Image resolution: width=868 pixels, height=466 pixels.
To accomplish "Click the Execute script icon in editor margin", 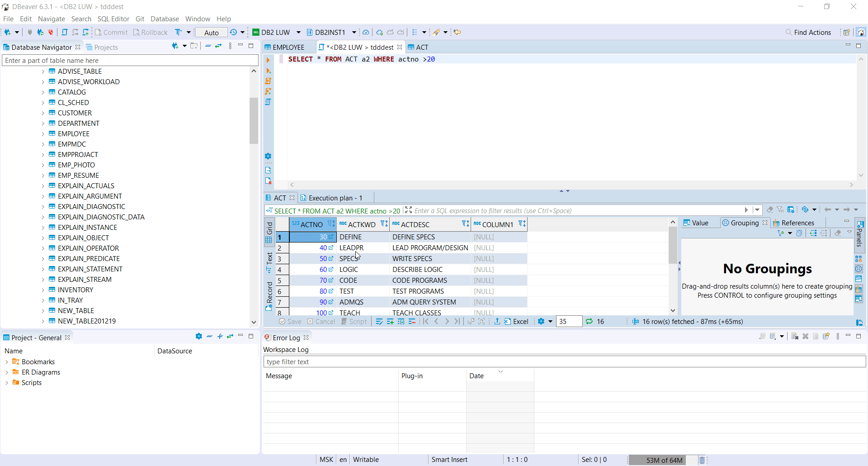I will (x=268, y=81).
